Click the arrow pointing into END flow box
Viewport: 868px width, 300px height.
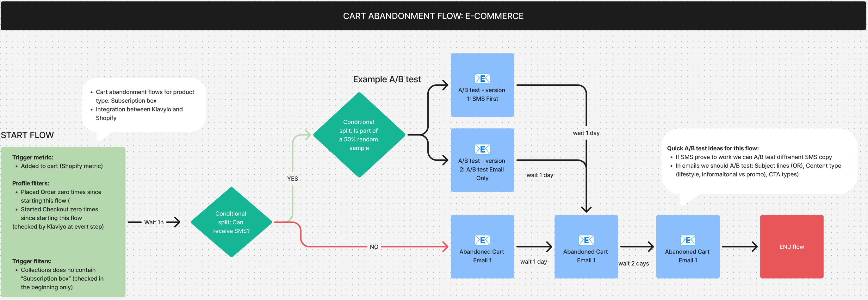click(x=753, y=247)
